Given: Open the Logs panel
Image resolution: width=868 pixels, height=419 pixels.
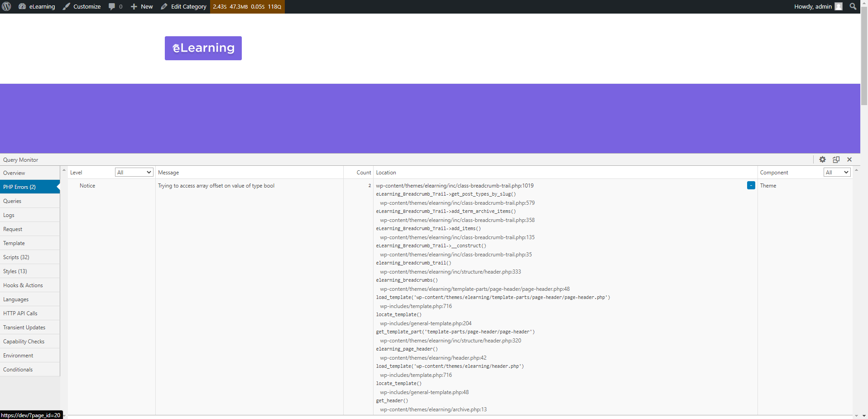Looking at the screenshot, I should [x=30, y=215].
